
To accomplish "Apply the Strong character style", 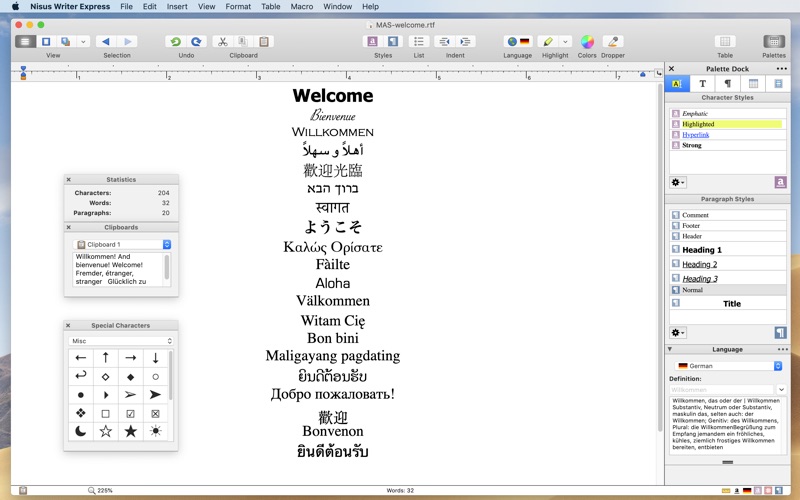I will [728, 145].
